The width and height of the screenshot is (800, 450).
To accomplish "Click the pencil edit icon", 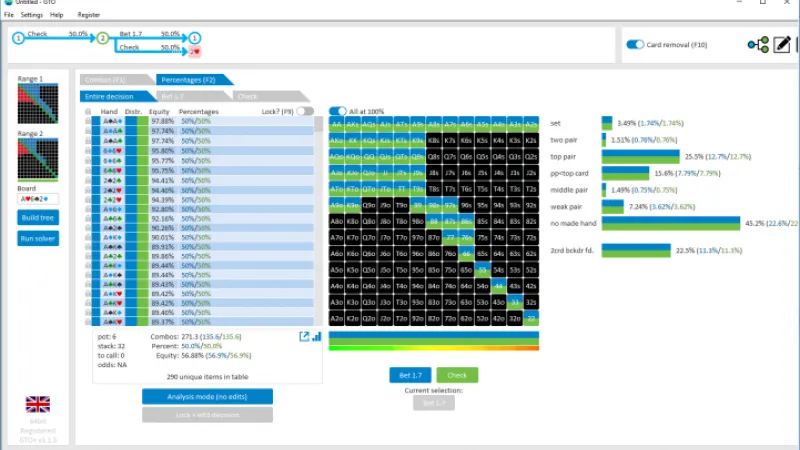I will pos(782,45).
